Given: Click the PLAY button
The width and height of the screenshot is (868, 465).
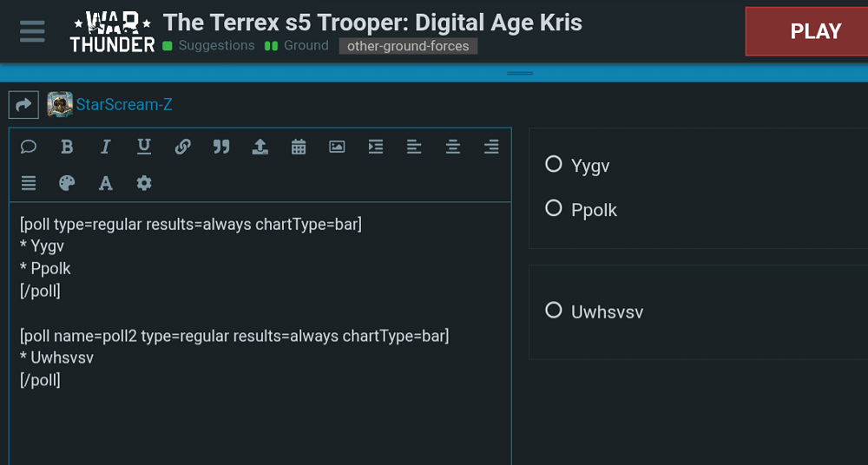Looking at the screenshot, I should click(x=815, y=31).
